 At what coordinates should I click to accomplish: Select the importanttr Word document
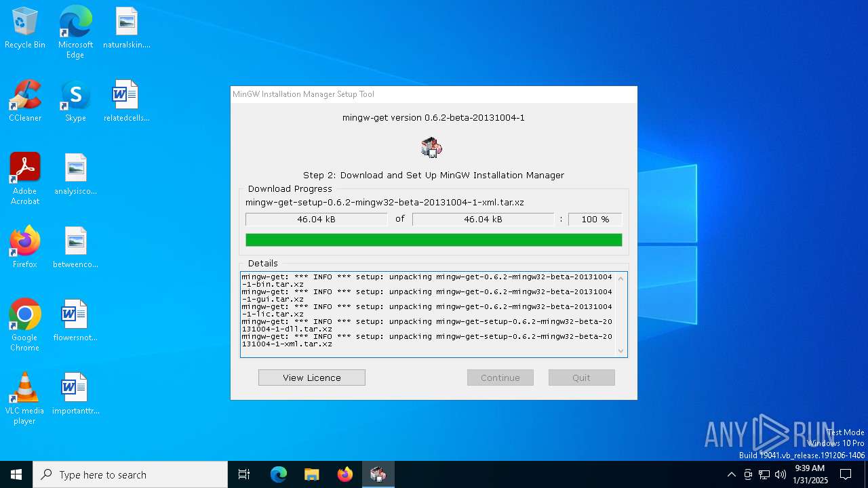[x=75, y=394]
